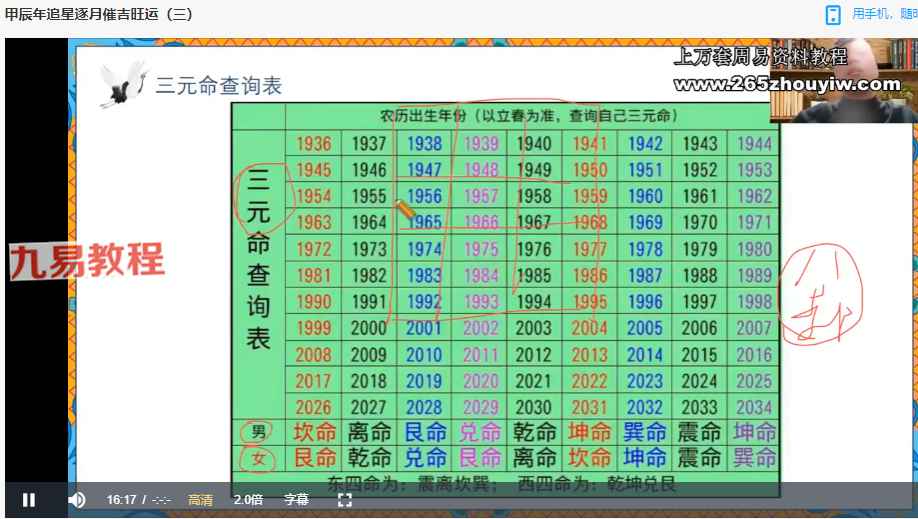Click the year 1984 table cell
Screen dimensions: 918x519
point(481,275)
